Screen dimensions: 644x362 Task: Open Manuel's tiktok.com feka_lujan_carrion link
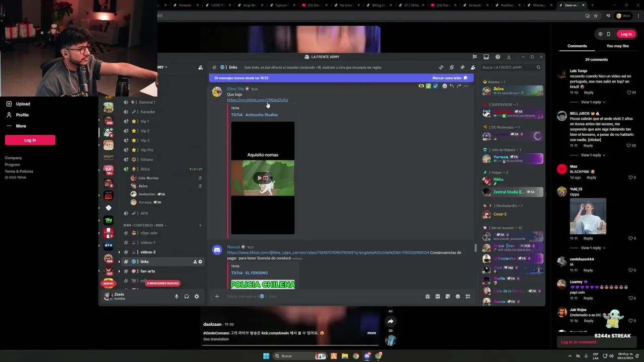328,252
